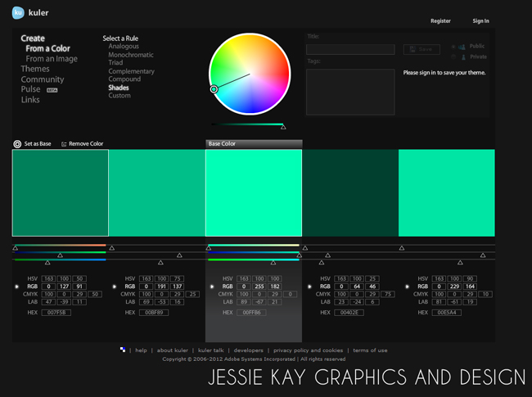Image resolution: width=532 pixels, height=397 pixels.
Task: Click green channel slider handle of 007F5B swatch
Action: (x=60, y=255)
